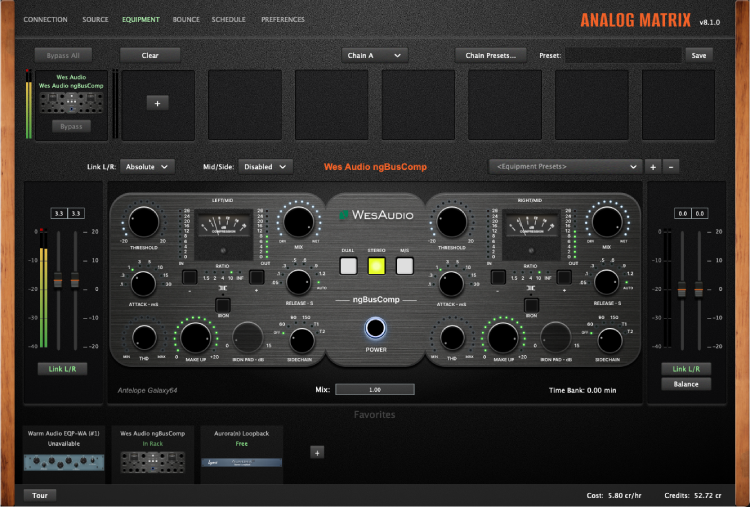Add a favorite with the plus button
Viewport: 750px width, 507px height.
click(317, 452)
